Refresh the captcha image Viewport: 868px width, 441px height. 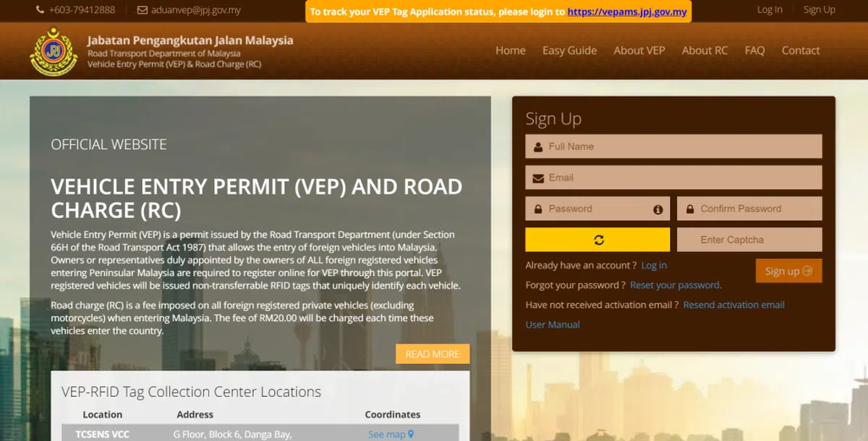597,240
